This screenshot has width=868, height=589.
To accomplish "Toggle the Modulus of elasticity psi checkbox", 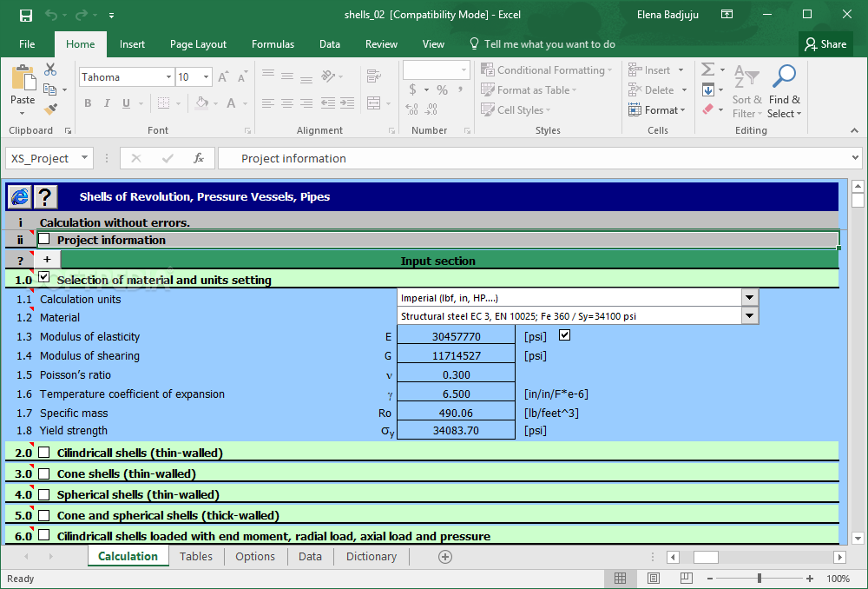I will point(565,334).
